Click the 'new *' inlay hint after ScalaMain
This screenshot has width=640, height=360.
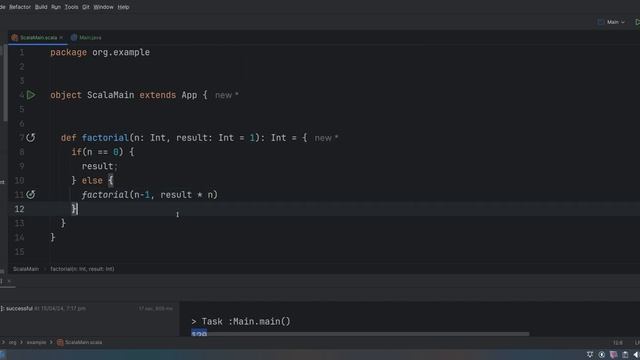[x=227, y=95]
